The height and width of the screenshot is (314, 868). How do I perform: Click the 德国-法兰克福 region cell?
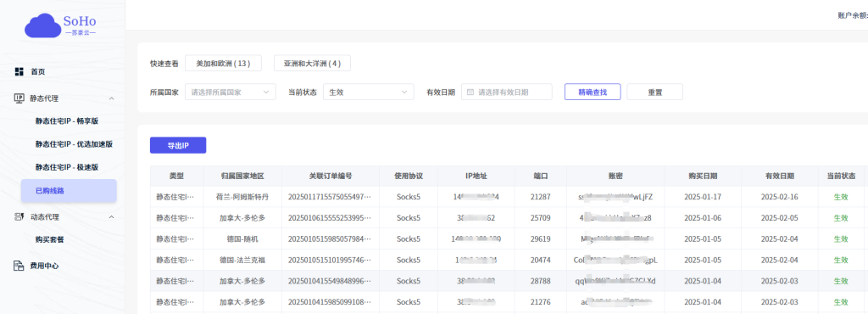[x=242, y=260]
